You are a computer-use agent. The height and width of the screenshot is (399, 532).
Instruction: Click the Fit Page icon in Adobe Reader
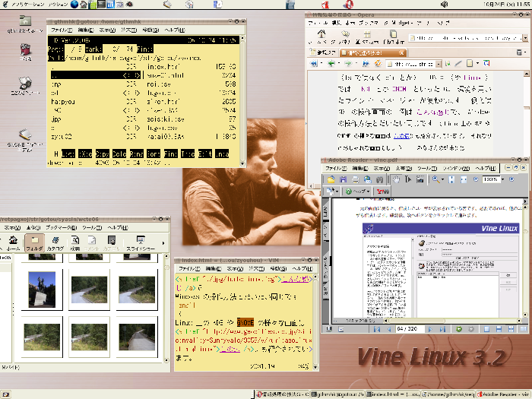coord(451,179)
